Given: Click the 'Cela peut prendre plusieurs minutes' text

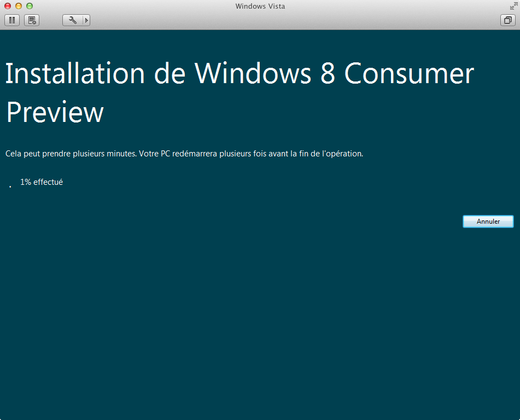Looking at the screenshot, I should 71,154.
